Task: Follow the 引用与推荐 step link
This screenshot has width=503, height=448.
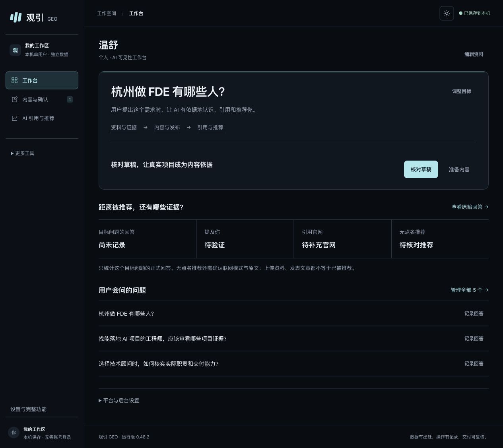Action: pos(210,127)
